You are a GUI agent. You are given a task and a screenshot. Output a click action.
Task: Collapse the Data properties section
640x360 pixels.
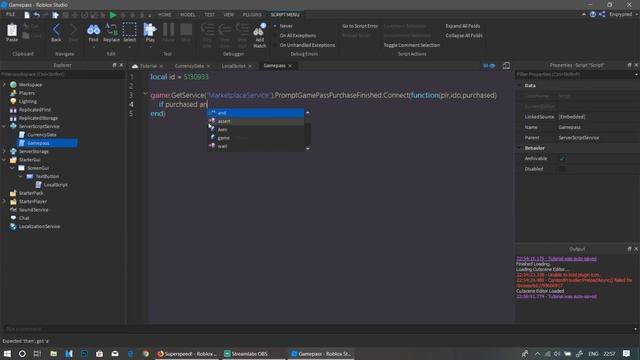click(520, 86)
